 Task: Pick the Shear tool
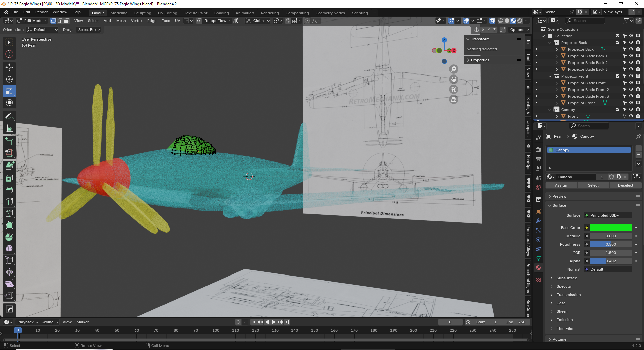9,284
